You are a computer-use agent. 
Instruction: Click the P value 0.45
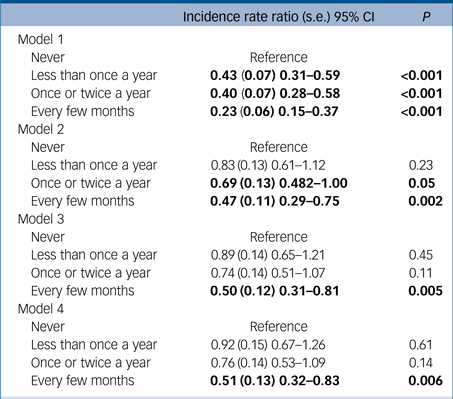(x=421, y=255)
